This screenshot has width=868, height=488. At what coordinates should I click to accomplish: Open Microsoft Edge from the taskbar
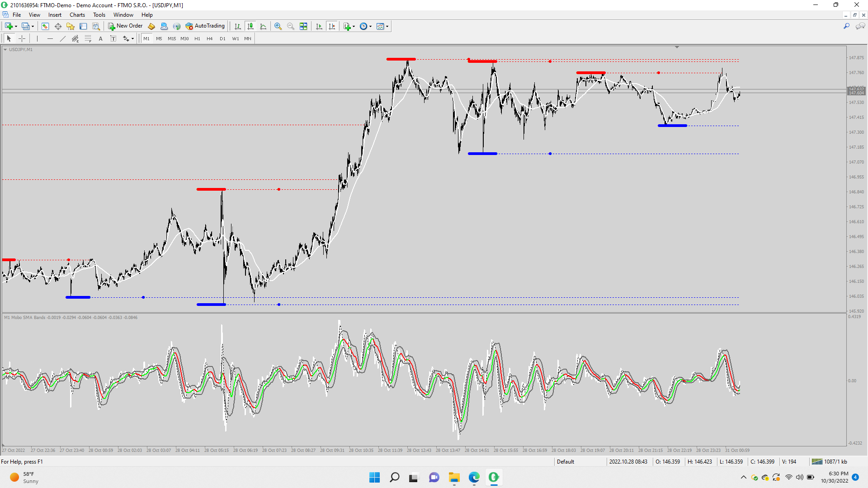474,477
